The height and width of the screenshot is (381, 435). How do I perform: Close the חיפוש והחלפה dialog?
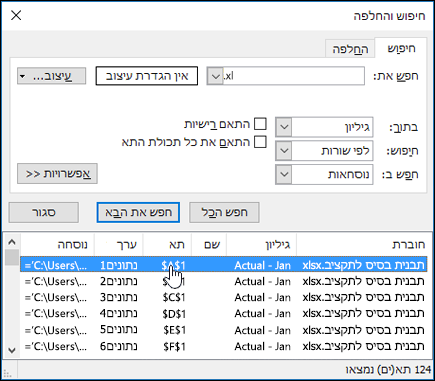pos(16,15)
